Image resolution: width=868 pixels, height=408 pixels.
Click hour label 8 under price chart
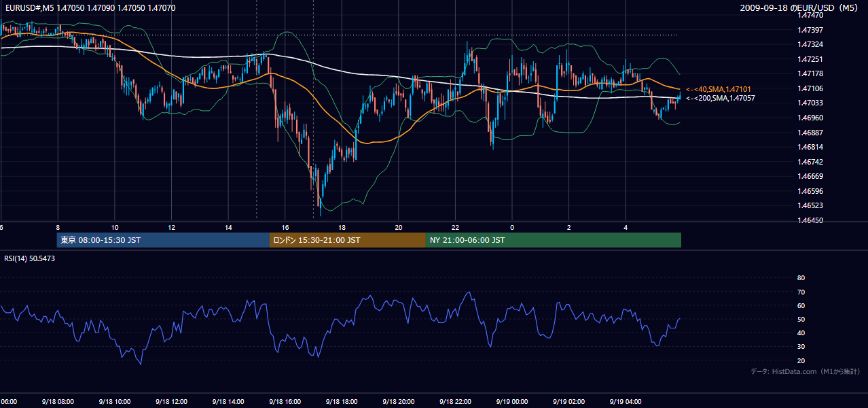coord(58,228)
